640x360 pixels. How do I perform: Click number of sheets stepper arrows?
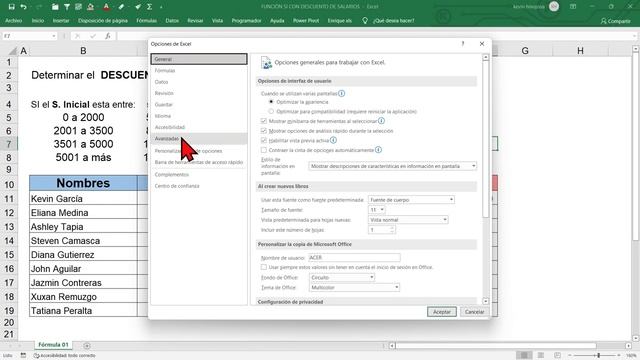(392, 230)
